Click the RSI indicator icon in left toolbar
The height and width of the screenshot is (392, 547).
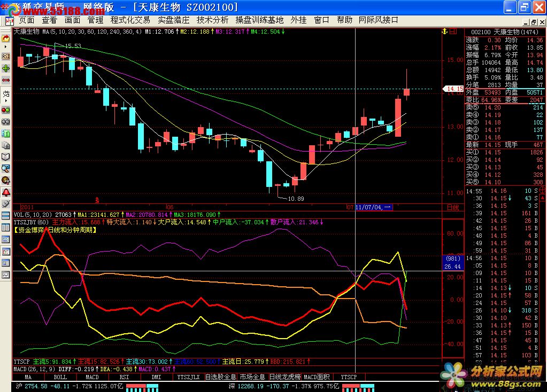pyautogui.click(x=5, y=57)
